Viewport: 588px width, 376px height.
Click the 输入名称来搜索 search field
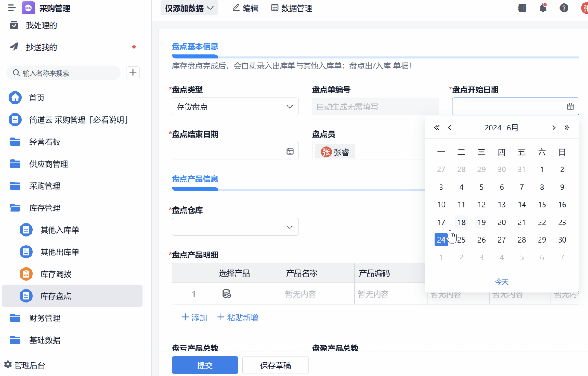point(63,72)
